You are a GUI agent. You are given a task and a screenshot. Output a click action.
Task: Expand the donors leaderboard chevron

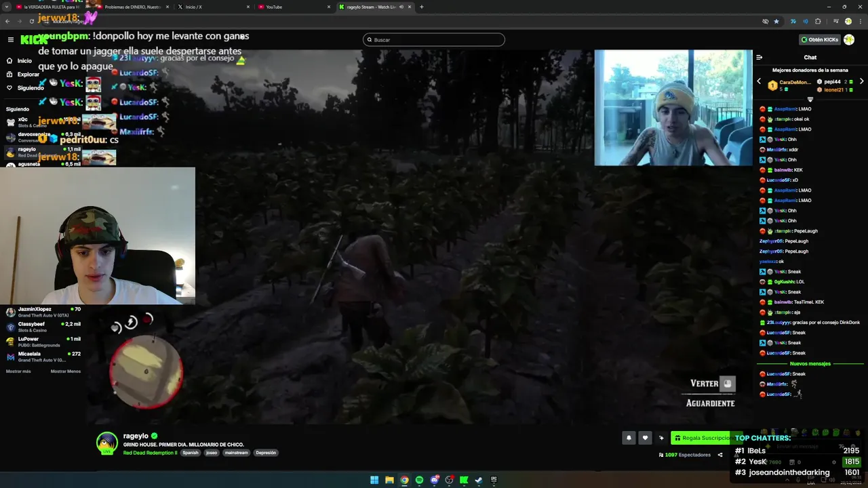[810, 99]
